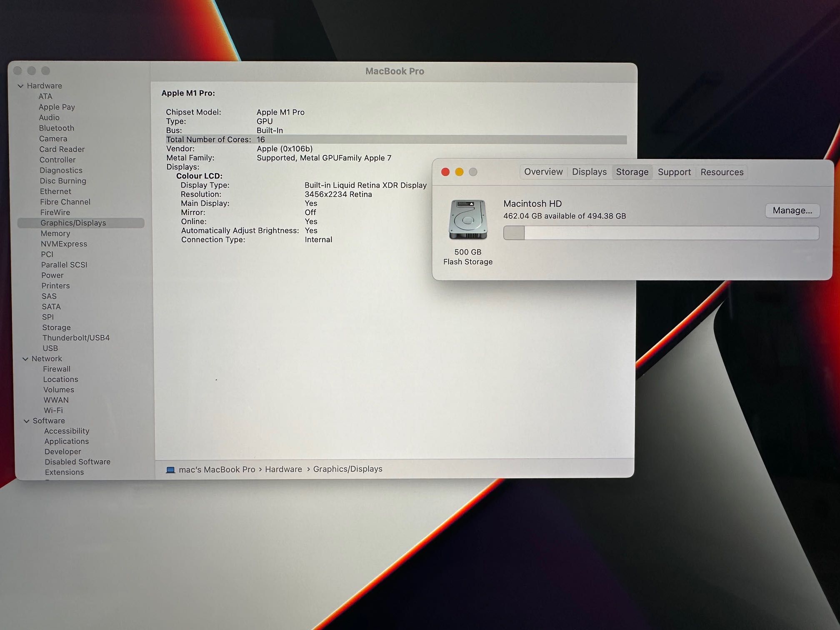The width and height of the screenshot is (840, 630).
Task: Select Developer under Software
Action: (x=63, y=452)
